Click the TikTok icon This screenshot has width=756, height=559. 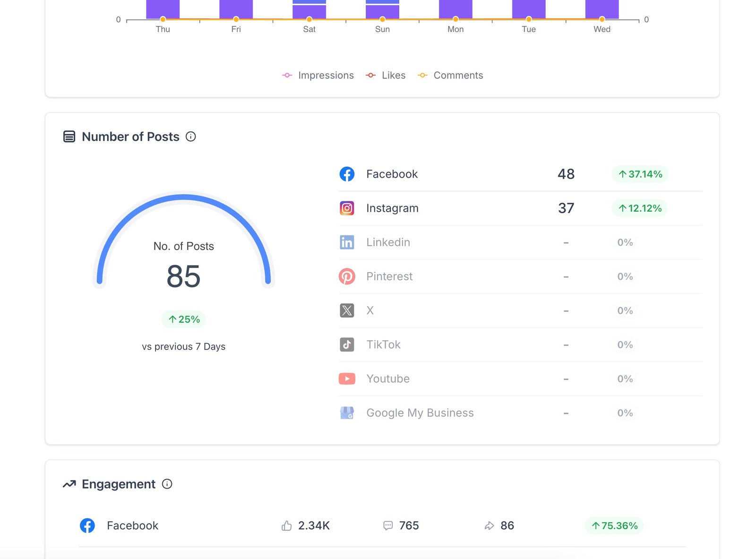pyautogui.click(x=347, y=344)
